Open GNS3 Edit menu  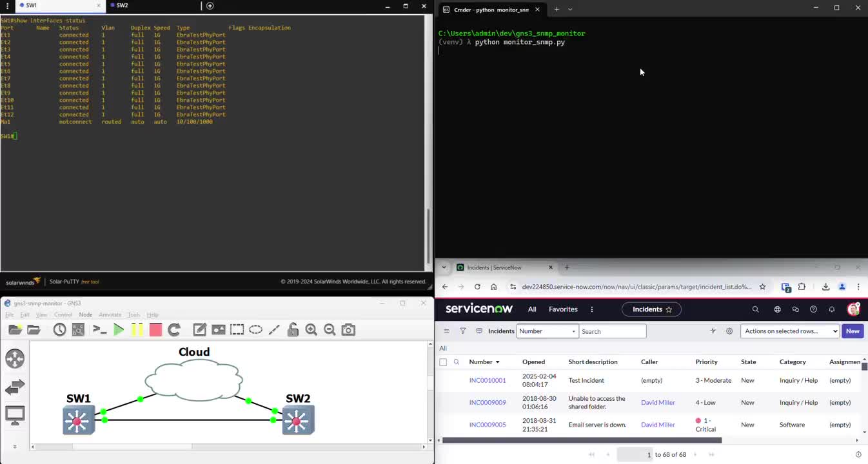coord(25,315)
